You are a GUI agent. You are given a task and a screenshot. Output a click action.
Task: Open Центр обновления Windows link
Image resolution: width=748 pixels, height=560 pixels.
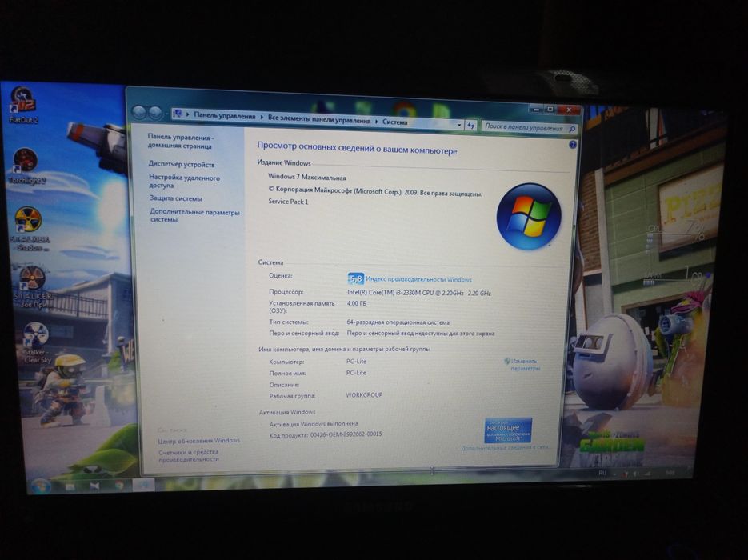pyautogui.click(x=199, y=441)
